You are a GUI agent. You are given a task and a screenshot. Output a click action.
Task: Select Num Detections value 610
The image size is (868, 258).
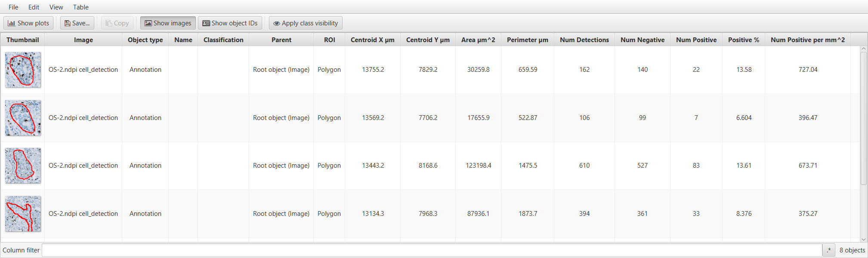pyautogui.click(x=584, y=166)
